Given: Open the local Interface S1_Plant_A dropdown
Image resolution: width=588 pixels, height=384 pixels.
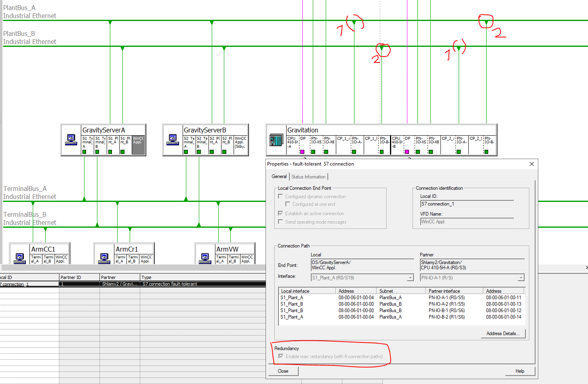Looking at the screenshot, I should 410,278.
